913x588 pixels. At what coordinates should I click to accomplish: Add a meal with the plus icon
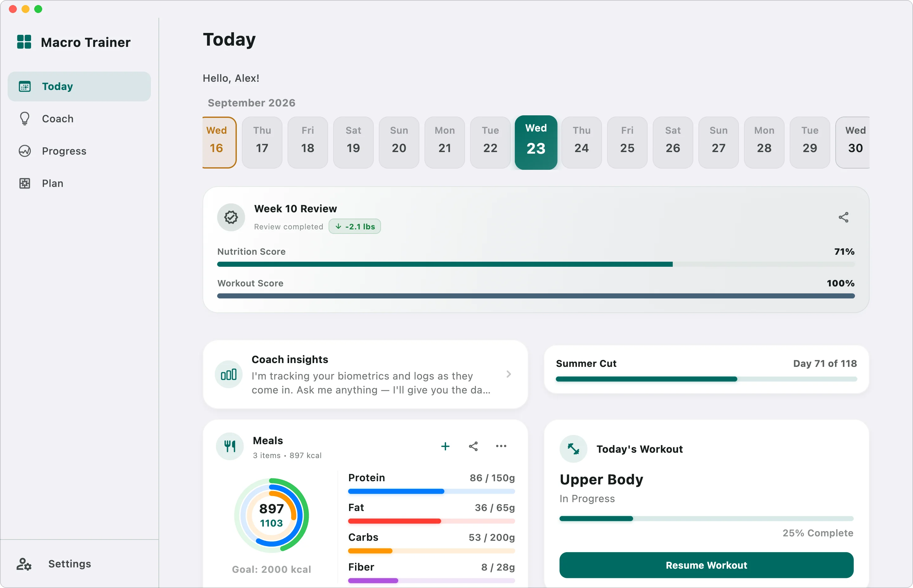point(445,446)
